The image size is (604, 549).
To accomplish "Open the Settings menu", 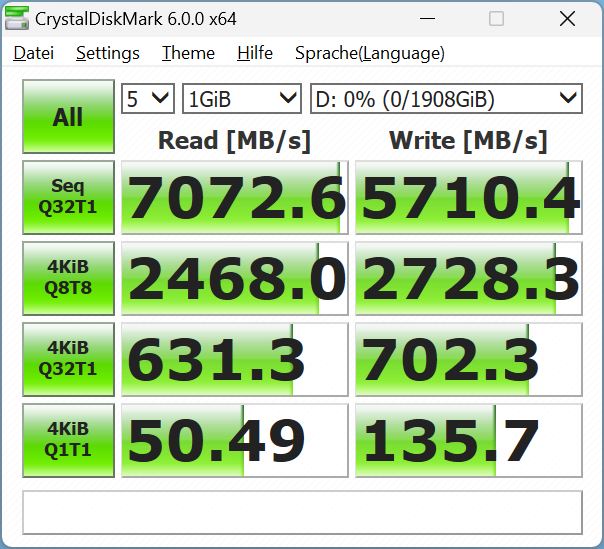I will coord(107,53).
